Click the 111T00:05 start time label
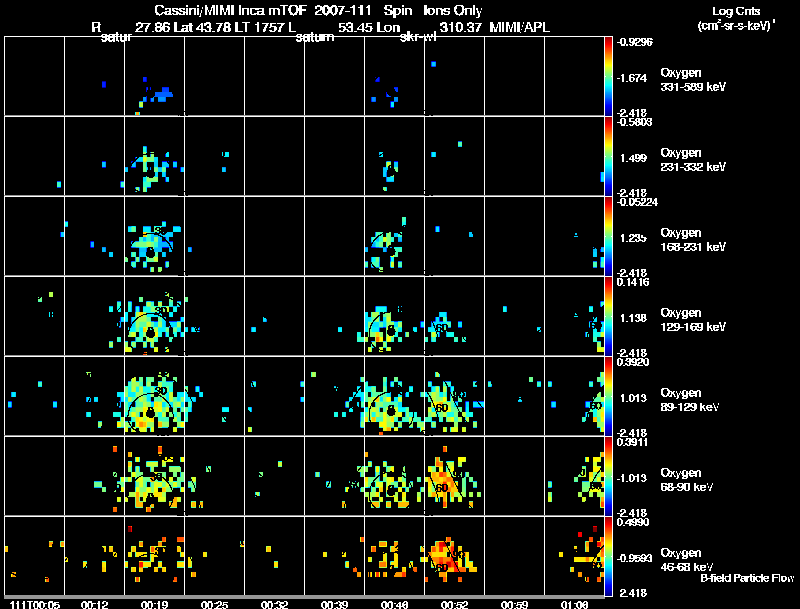This screenshot has width=800, height=609. [35, 605]
